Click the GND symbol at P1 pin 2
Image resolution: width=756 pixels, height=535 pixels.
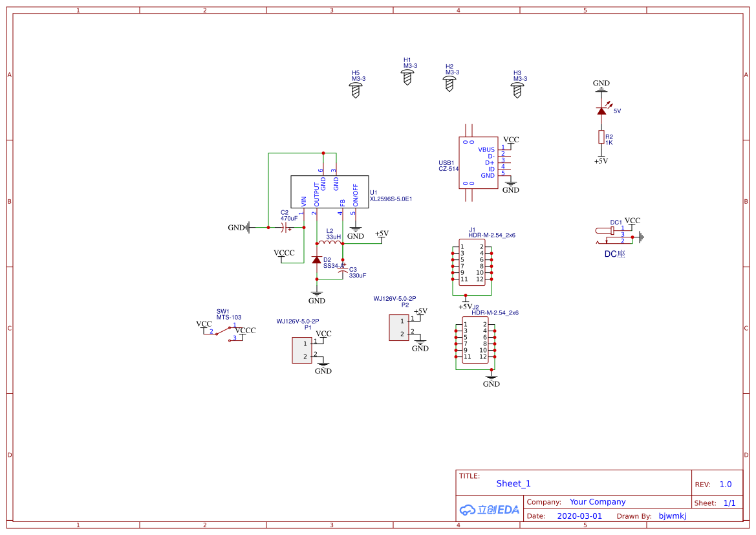(323, 368)
